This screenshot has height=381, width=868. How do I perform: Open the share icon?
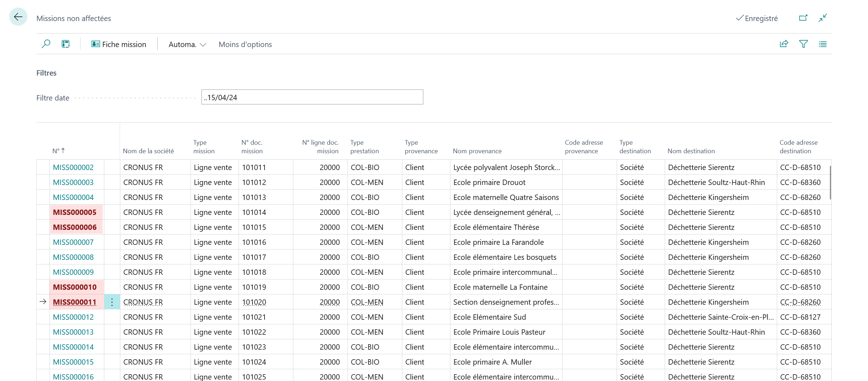[784, 44]
